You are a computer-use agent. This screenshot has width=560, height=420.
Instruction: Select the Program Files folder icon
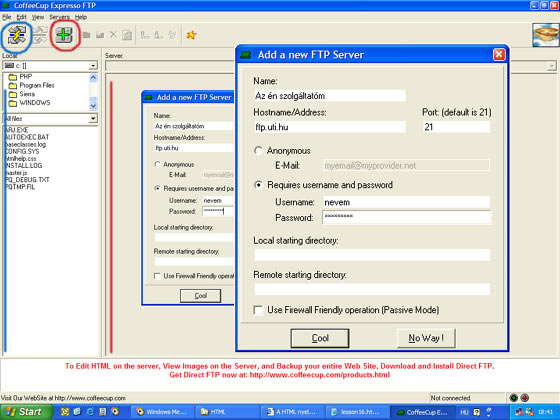click(13, 85)
